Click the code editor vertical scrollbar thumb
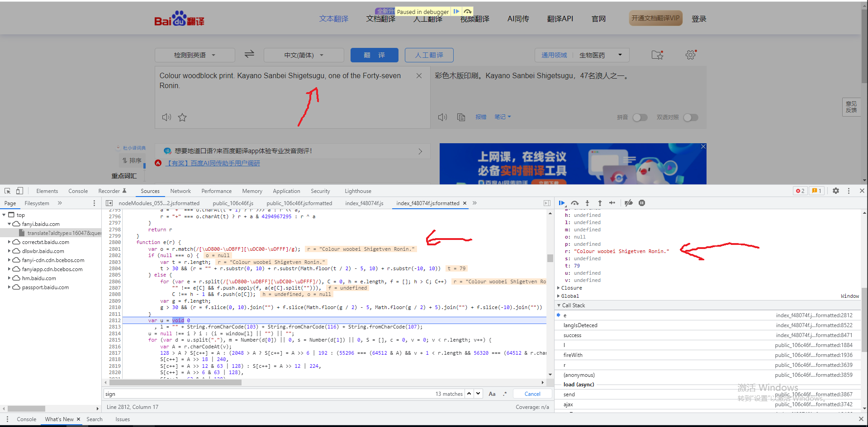The image size is (868, 427). coord(550,258)
